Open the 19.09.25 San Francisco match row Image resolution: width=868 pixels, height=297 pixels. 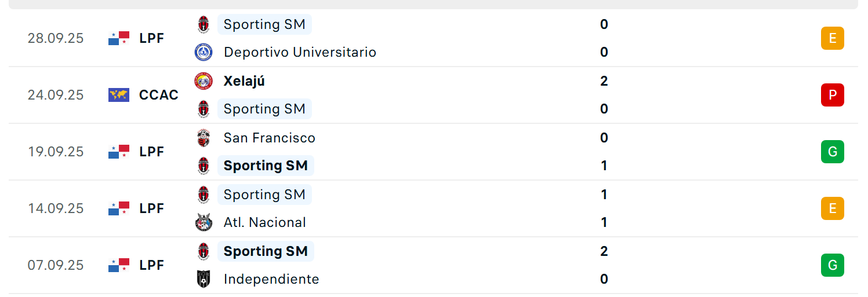click(434, 152)
